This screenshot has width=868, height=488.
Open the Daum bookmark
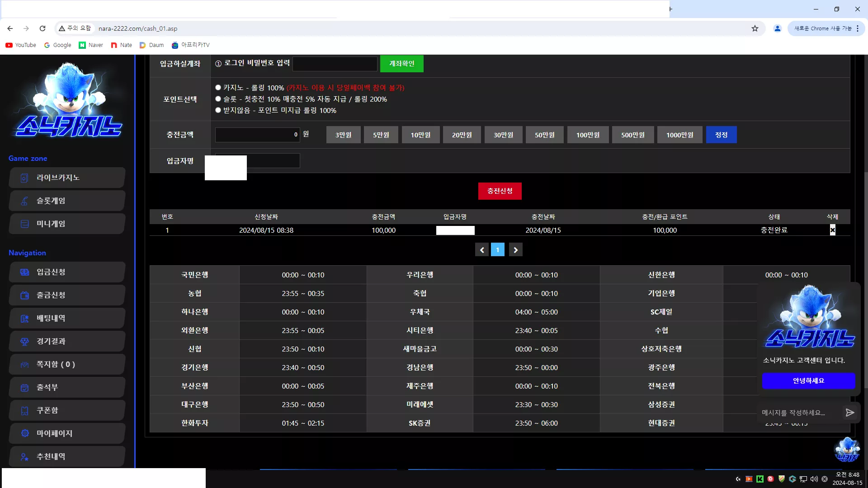point(152,45)
